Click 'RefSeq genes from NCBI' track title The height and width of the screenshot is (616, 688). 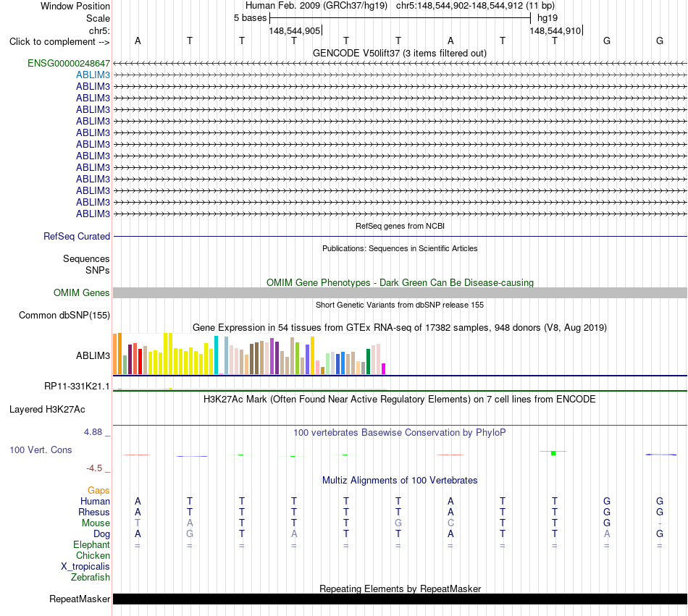[x=400, y=227]
